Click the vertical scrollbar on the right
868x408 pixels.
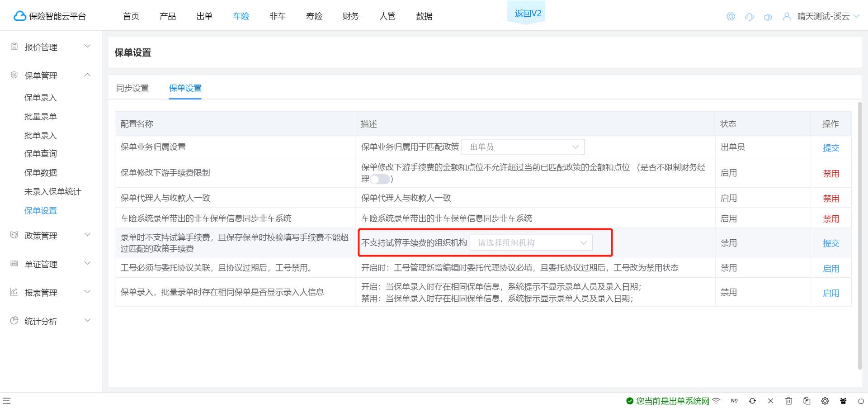coord(860,235)
